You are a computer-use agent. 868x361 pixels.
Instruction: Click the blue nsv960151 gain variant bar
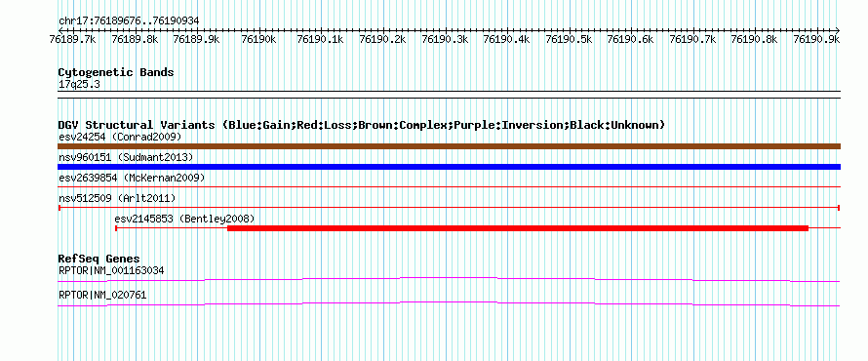(x=449, y=167)
